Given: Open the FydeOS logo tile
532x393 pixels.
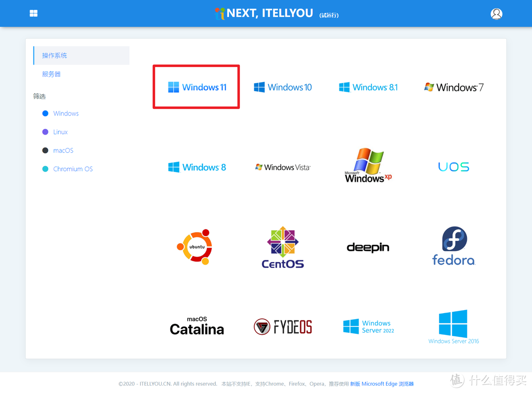Looking at the screenshot, I should tap(283, 327).
